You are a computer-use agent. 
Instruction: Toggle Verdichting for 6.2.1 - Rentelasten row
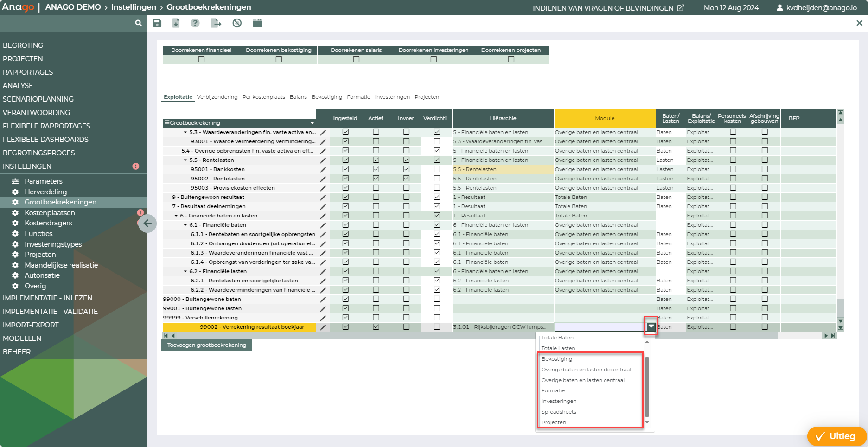tap(437, 281)
